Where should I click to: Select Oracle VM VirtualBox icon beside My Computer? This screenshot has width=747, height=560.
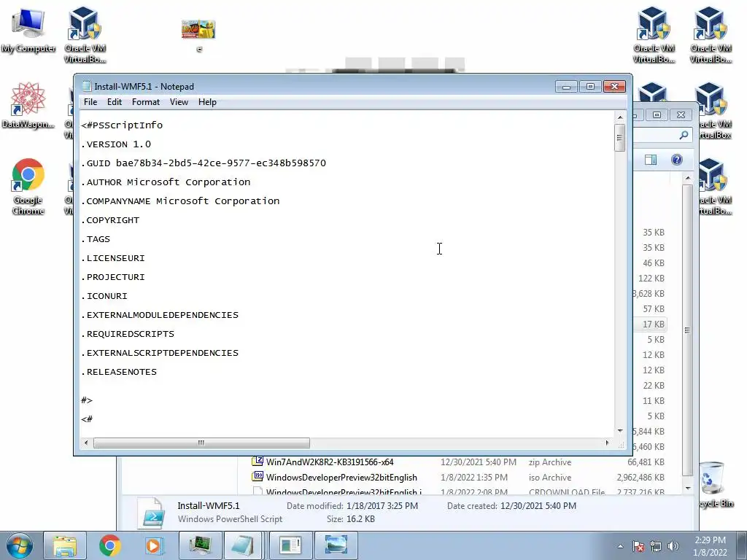coord(85,35)
